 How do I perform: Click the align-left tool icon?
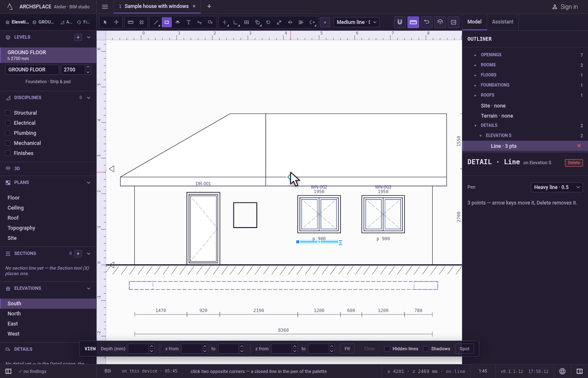point(301,22)
